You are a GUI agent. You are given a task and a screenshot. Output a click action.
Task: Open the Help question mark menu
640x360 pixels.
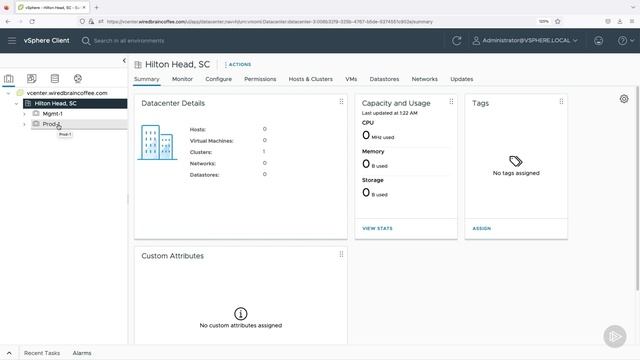625,40
